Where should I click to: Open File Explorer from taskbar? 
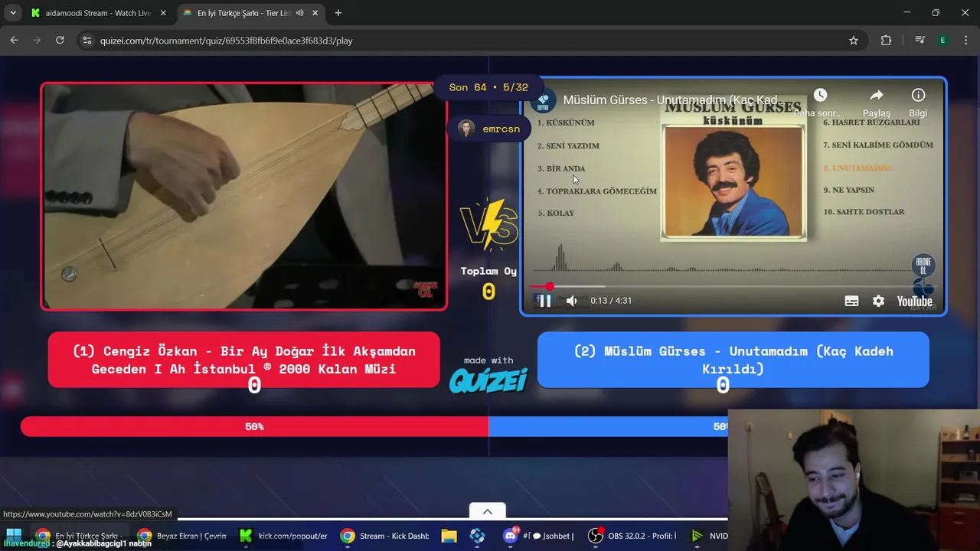pos(449,536)
